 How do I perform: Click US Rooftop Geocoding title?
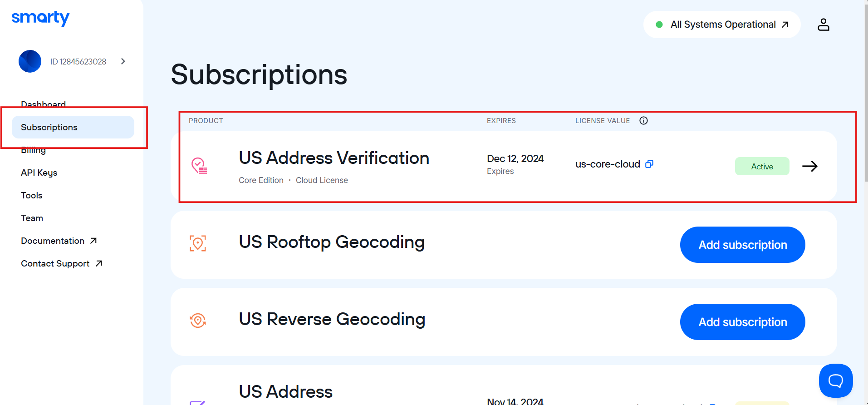point(332,242)
